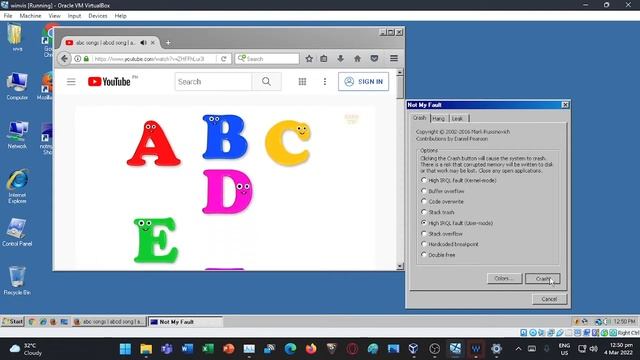Switch to Hang tab in Not My Fault
This screenshot has height=360, width=640.
pos(439,118)
